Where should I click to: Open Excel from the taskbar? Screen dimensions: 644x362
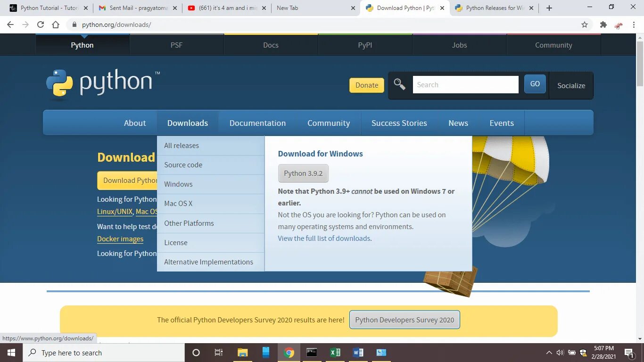click(x=335, y=353)
